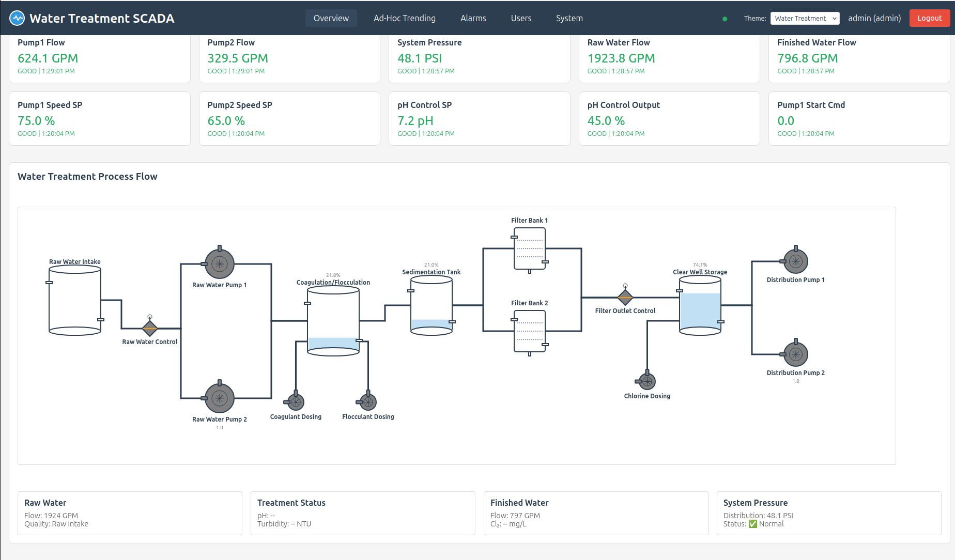Click the Water Treatment Process Flow heading
The height and width of the screenshot is (560, 955).
pos(87,176)
